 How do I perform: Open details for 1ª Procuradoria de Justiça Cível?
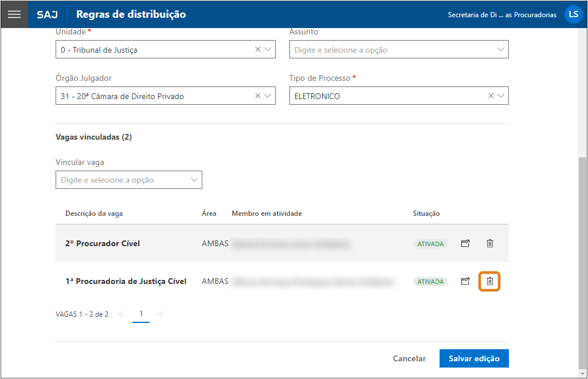pyautogui.click(x=465, y=281)
